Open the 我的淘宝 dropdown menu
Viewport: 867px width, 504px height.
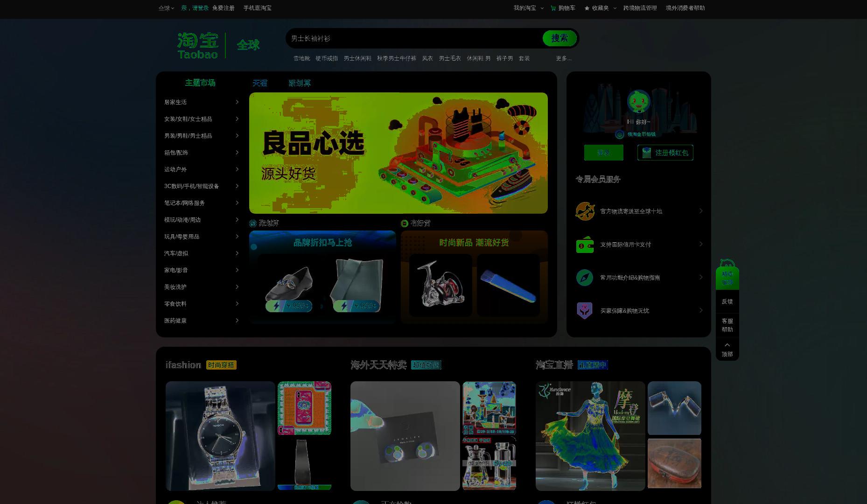[x=529, y=8]
